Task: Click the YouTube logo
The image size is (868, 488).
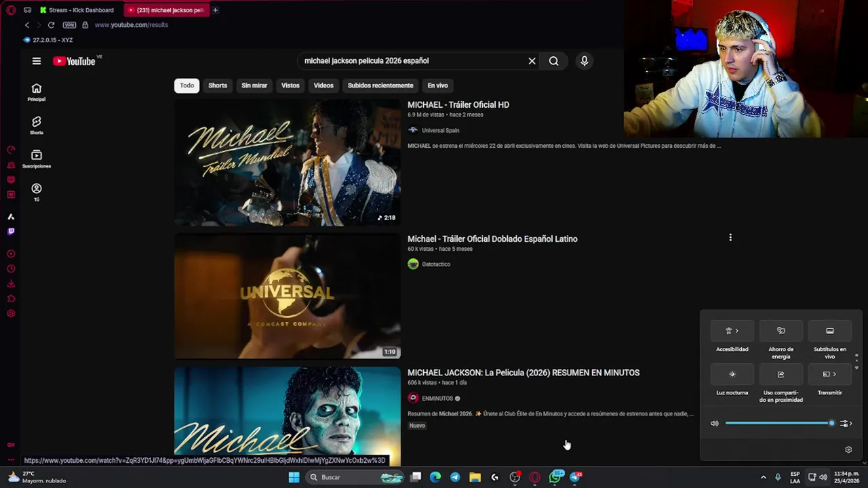Action: click(x=74, y=61)
